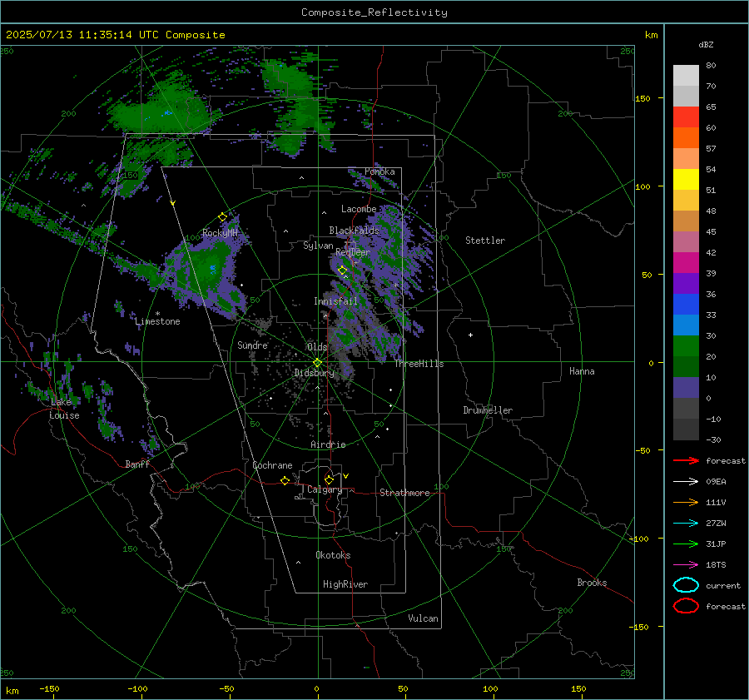The width and height of the screenshot is (749, 700).
Task: Click the yellow diamond marker at RedDeer
Action: (342, 271)
